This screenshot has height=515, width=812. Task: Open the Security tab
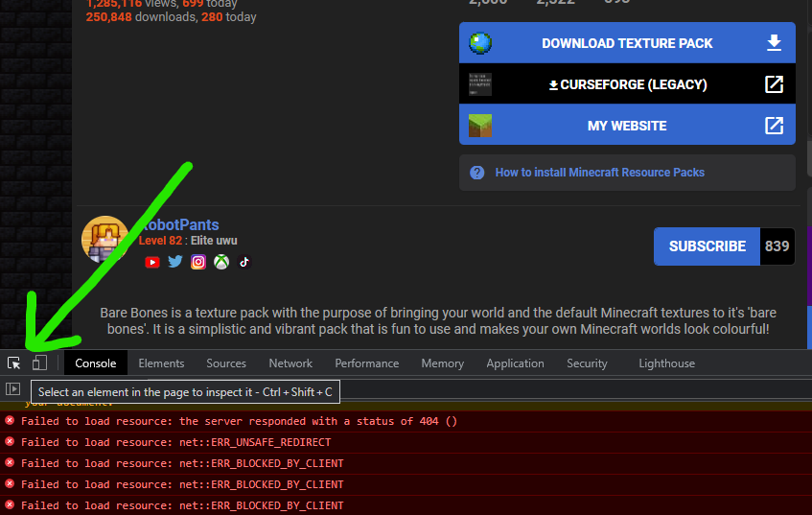(x=587, y=363)
